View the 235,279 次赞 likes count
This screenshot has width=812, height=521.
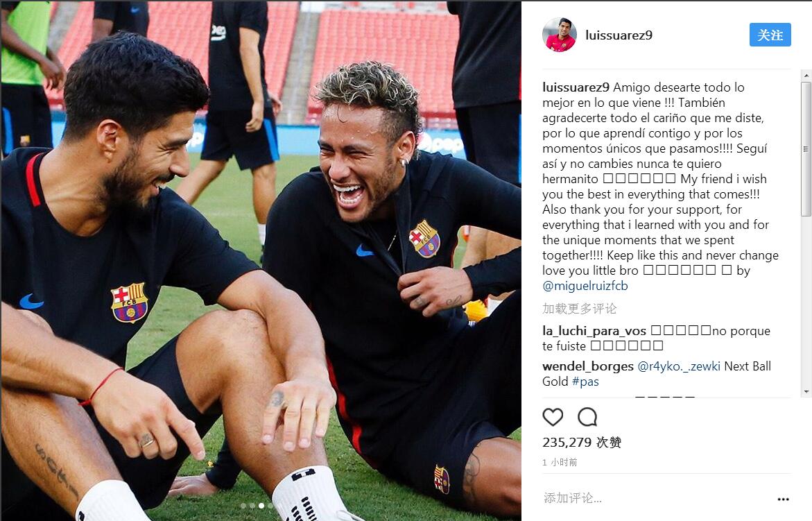click(582, 443)
